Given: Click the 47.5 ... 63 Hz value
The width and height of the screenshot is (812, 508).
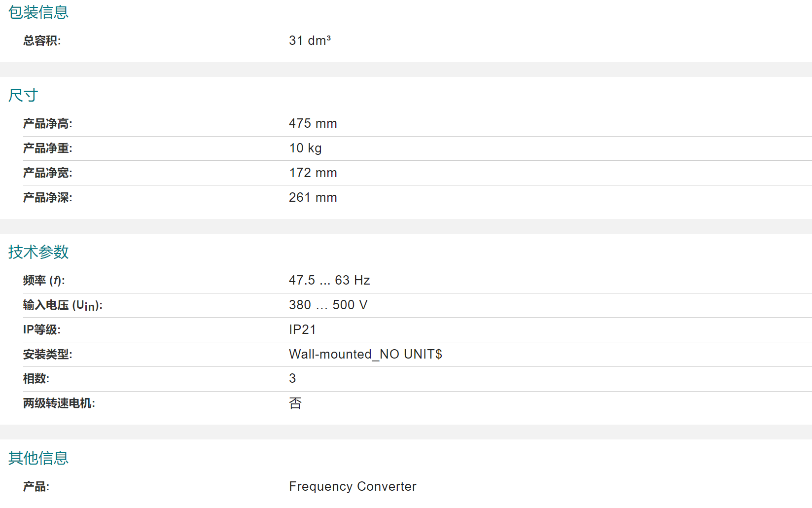Looking at the screenshot, I should [329, 280].
